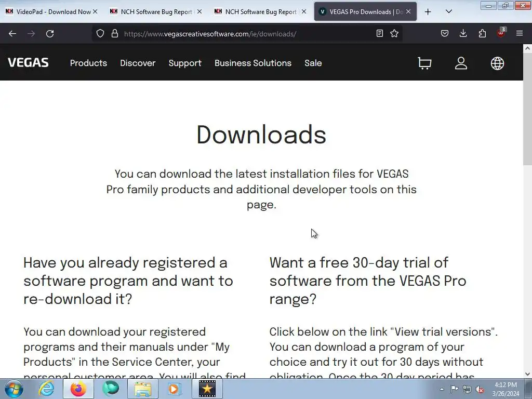Open the shopping cart on VEGAS site

[424, 63]
